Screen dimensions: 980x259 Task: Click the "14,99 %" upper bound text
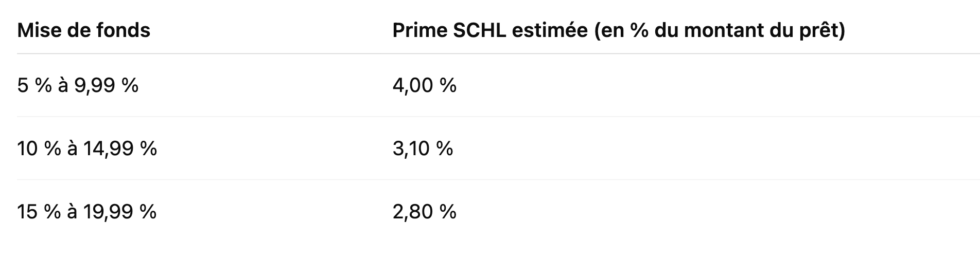120,149
